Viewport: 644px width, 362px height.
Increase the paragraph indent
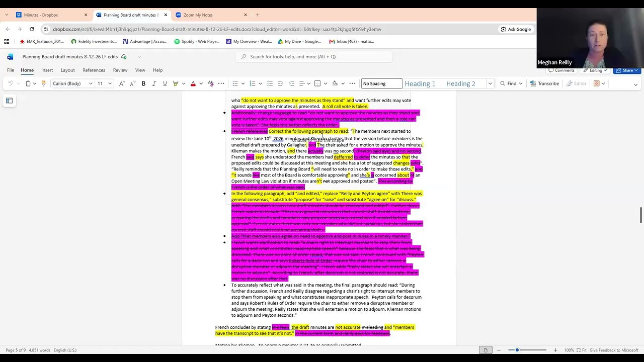tap(292, 83)
